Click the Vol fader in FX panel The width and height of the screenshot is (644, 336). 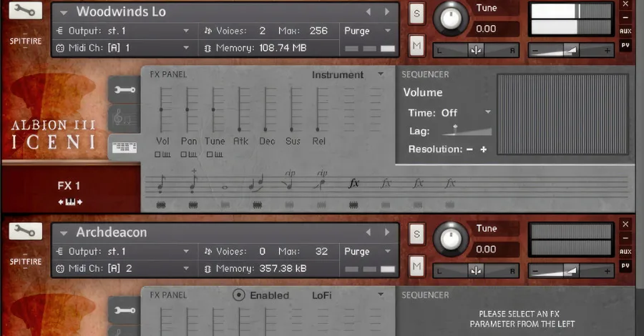[162, 109]
